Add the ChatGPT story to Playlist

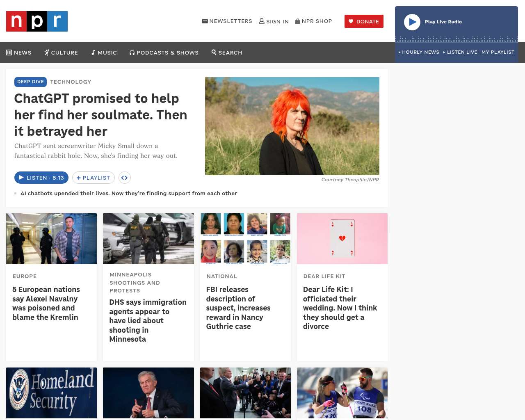(x=94, y=178)
